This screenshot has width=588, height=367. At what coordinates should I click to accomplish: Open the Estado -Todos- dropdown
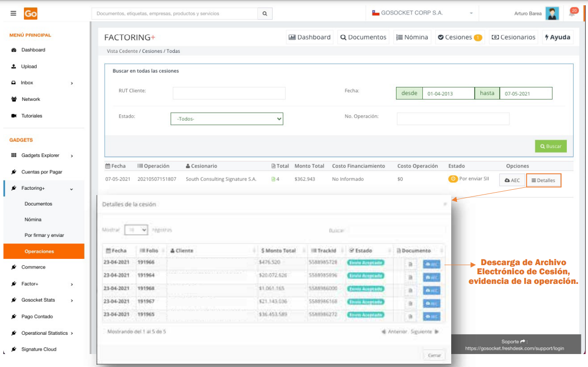tap(227, 119)
